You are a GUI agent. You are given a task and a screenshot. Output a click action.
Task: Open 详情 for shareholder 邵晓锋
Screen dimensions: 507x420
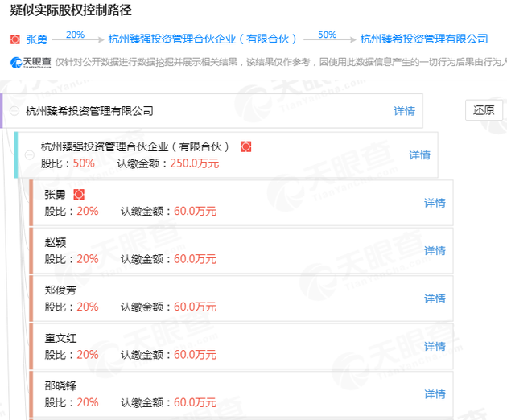(x=435, y=394)
